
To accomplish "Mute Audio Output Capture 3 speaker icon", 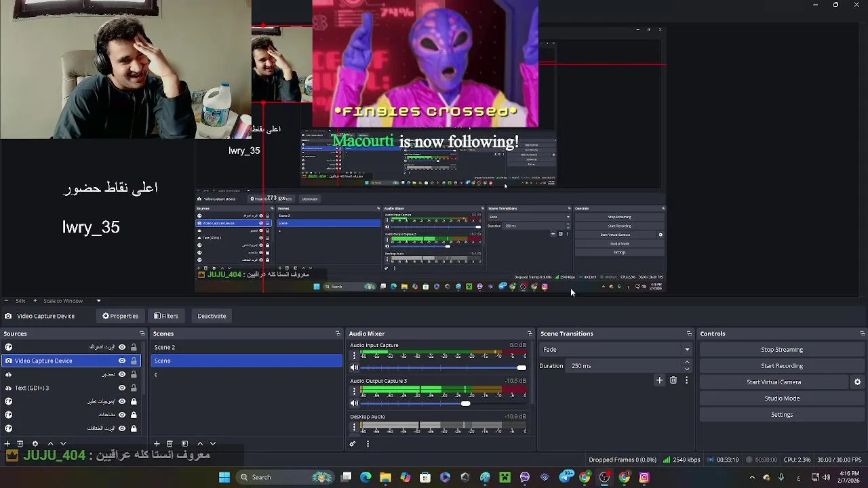I will [354, 403].
